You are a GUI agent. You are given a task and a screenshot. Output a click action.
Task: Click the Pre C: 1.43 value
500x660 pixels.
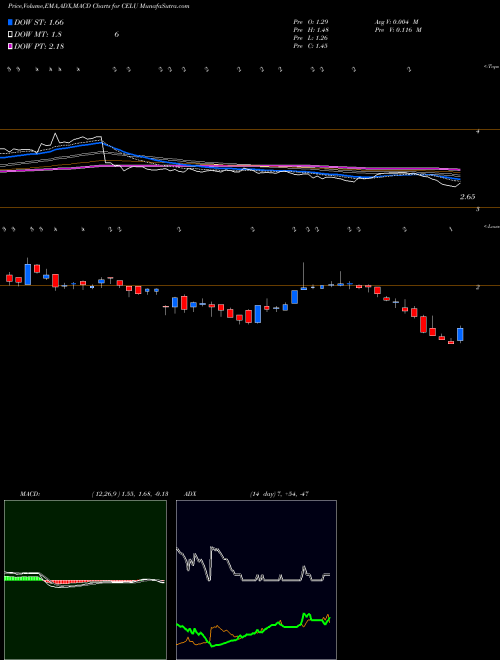[311, 46]
